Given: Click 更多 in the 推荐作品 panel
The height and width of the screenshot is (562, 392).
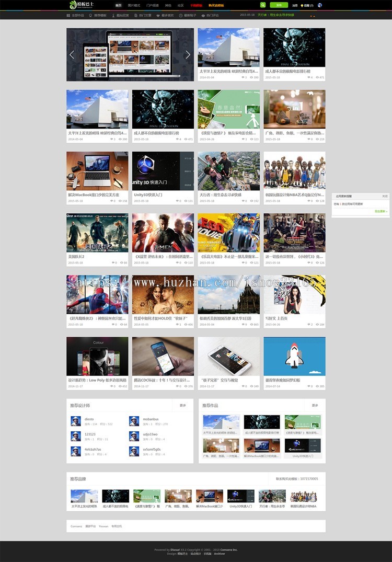Looking at the screenshot, I should [x=315, y=405].
